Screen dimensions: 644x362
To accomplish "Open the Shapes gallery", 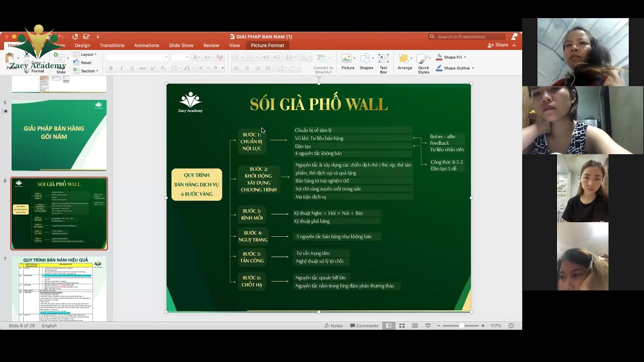I will pos(366,63).
